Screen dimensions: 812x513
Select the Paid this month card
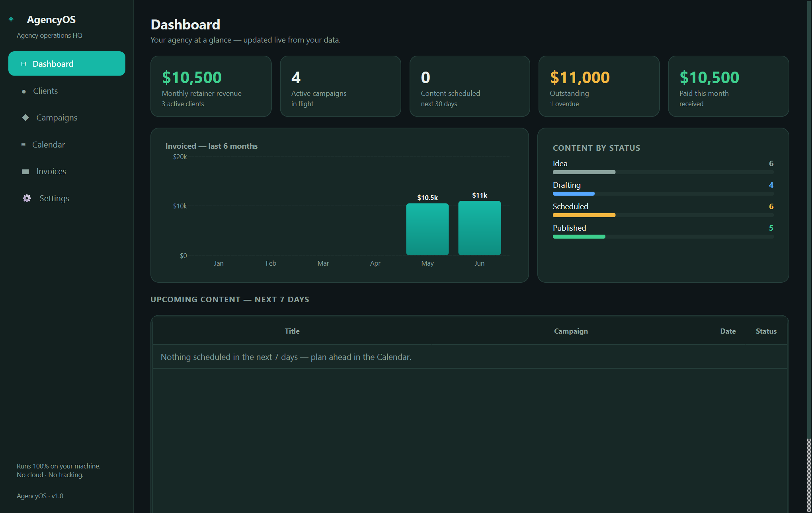(728, 86)
